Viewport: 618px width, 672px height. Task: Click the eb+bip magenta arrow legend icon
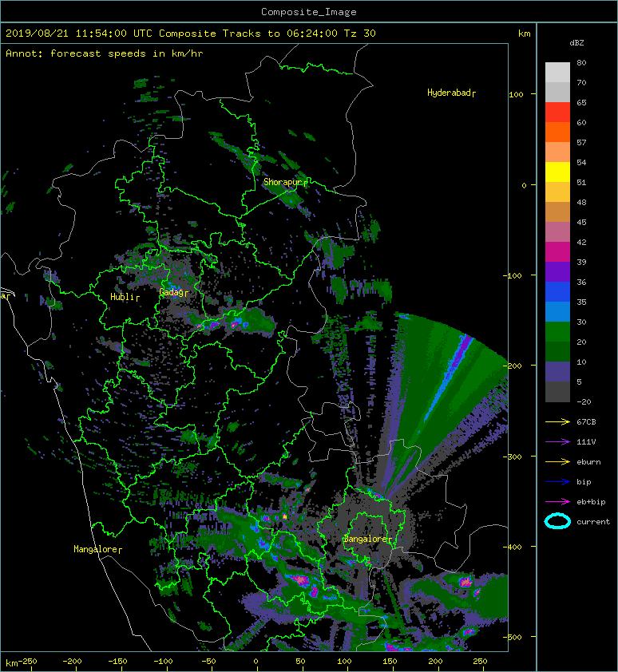(x=557, y=502)
